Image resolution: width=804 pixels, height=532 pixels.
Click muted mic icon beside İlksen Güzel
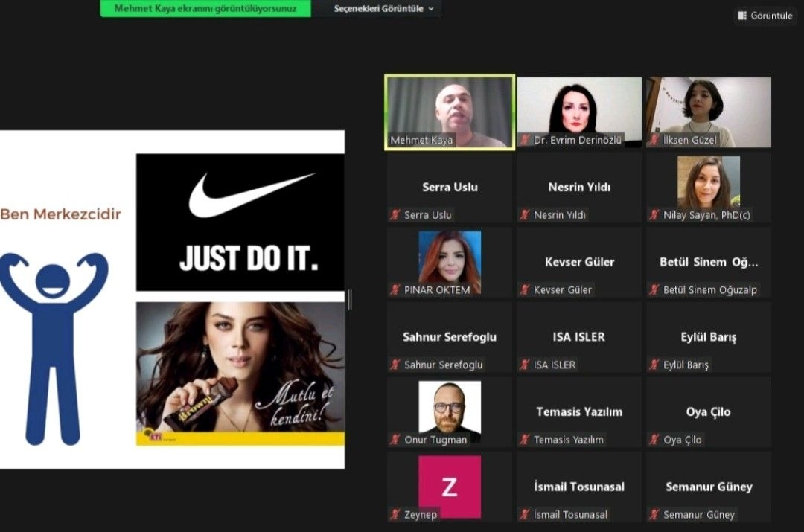coord(654,140)
